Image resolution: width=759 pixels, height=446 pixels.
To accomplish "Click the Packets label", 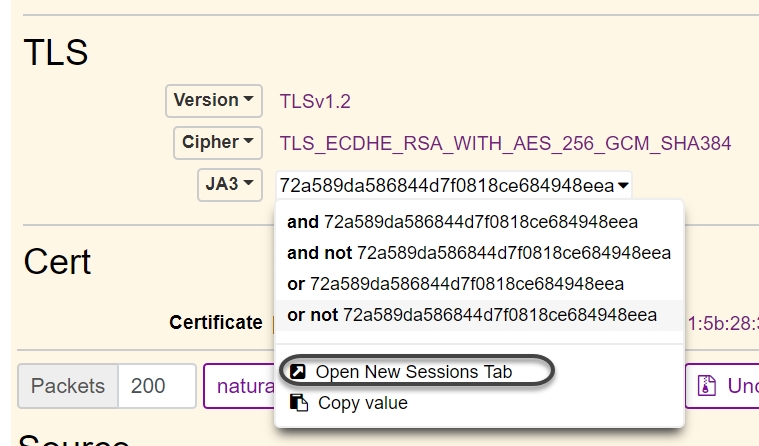I will click(68, 386).
